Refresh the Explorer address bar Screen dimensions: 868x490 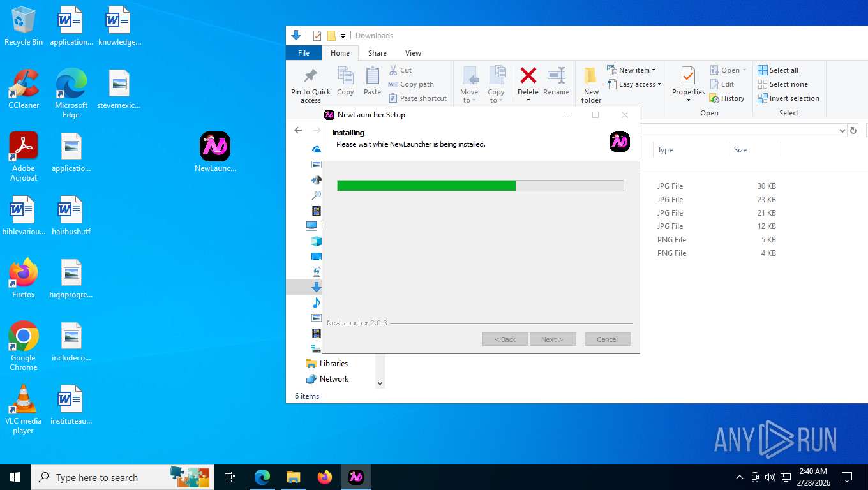[853, 130]
